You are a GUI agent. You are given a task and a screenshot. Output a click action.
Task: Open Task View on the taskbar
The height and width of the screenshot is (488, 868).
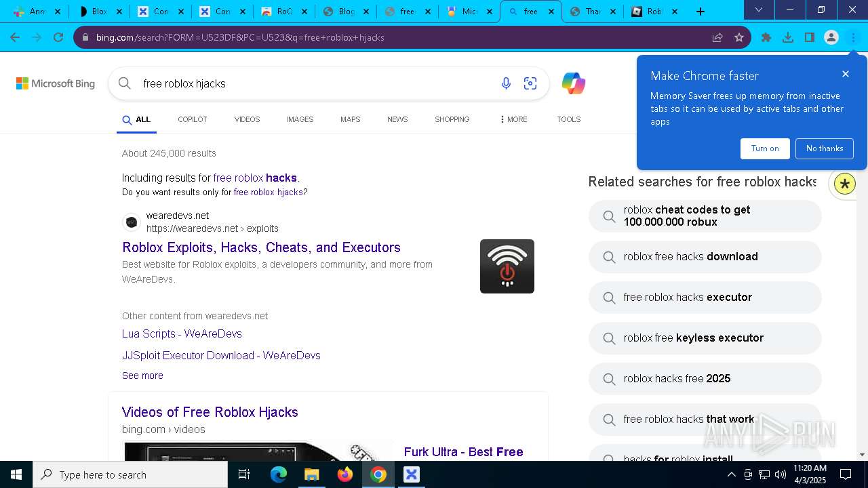[x=244, y=474]
